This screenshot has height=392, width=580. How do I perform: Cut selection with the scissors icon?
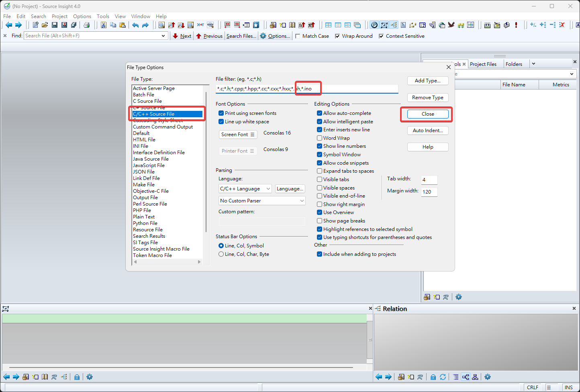[103, 25]
